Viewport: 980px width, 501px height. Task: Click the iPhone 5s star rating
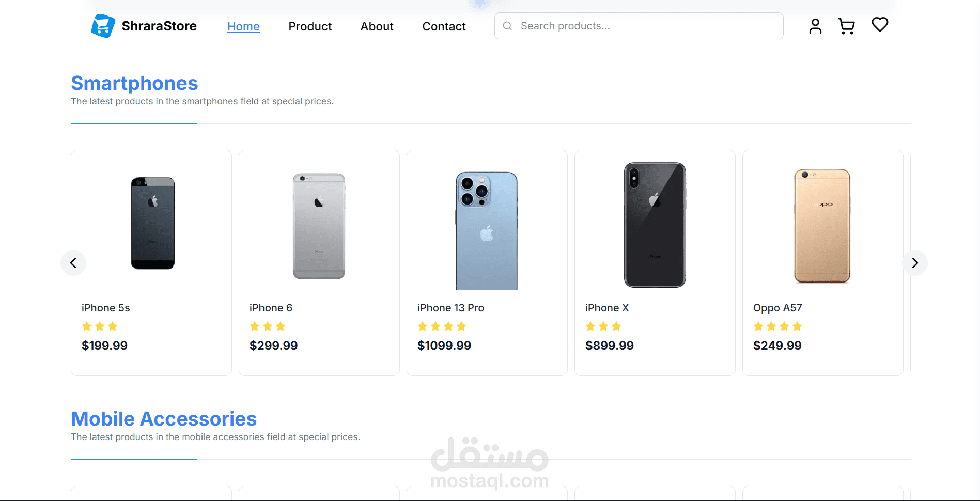tap(100, 326)
